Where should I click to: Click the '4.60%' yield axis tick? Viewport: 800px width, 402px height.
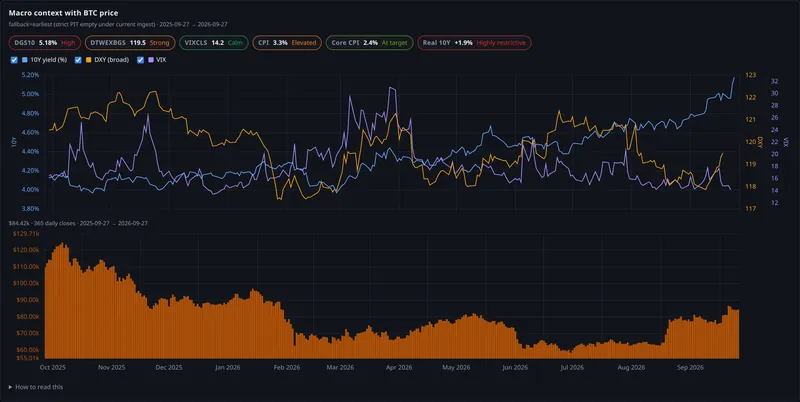(x=31, y=132)
